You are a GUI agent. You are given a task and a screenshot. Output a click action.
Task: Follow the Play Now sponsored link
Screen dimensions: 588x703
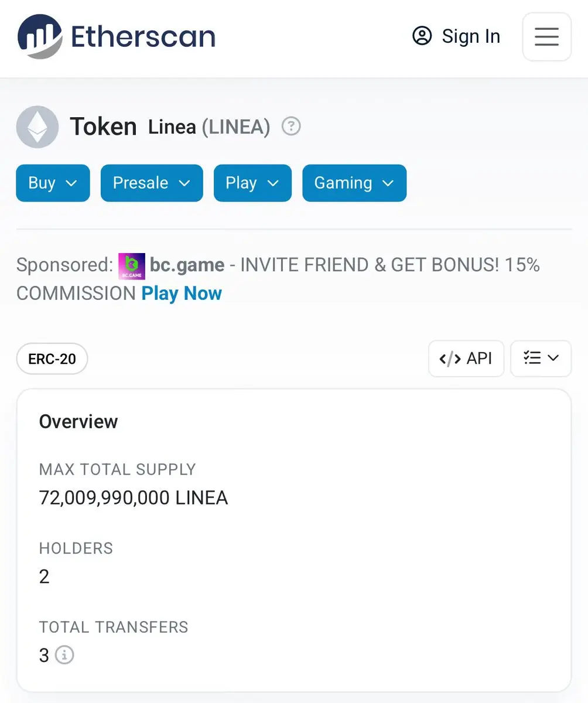point(182,293)
